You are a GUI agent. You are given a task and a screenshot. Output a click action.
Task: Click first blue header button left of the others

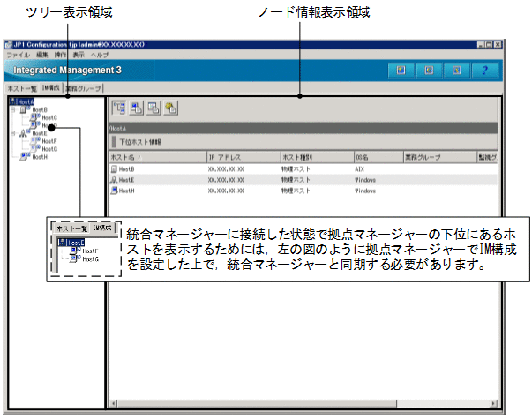pos(401,71)
